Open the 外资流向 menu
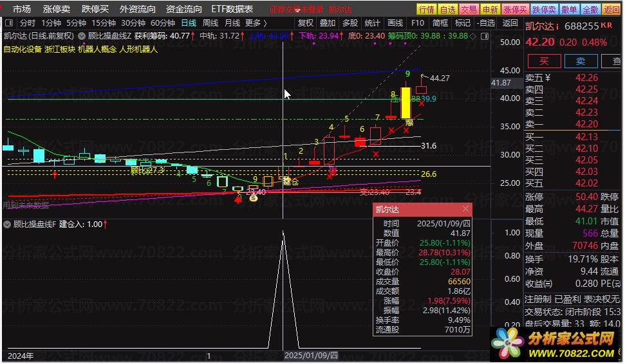This screenshot has height=364, width=625. click(x=138, y=9)
